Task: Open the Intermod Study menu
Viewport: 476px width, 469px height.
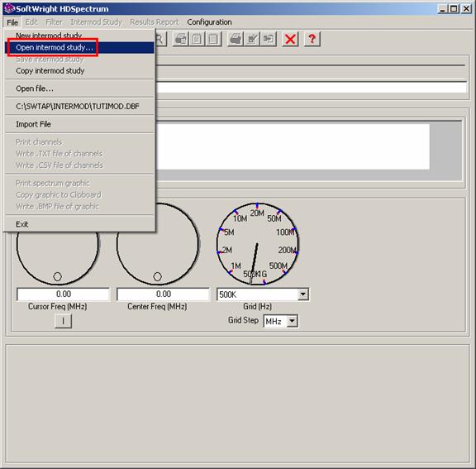Action: tap(96, 22)
